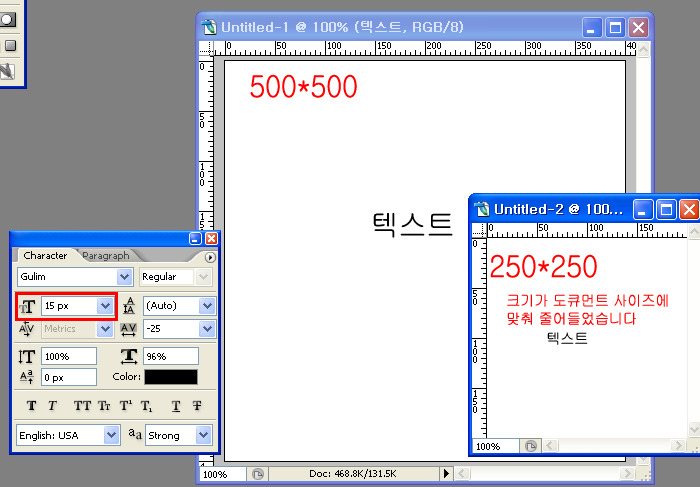This screenshot has width=700, height=487.
Task: Select the small 텍스트 text in Untitled-2
Action: [567, 338]
